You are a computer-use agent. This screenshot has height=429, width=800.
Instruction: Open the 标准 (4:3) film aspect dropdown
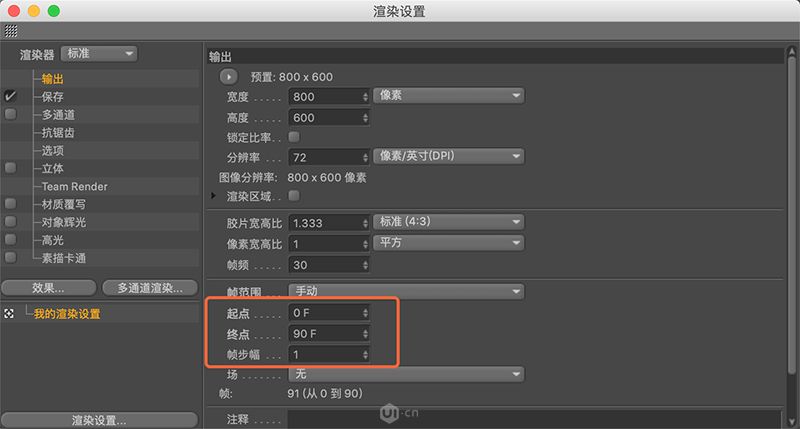point(450,221)
